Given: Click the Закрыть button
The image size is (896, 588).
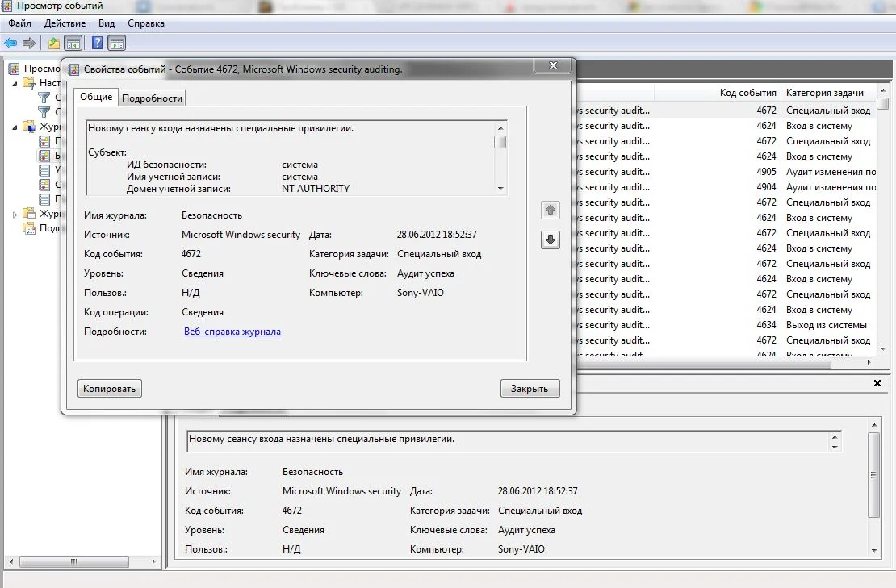Looking at the screenshot, I should (x=530, y=389).
